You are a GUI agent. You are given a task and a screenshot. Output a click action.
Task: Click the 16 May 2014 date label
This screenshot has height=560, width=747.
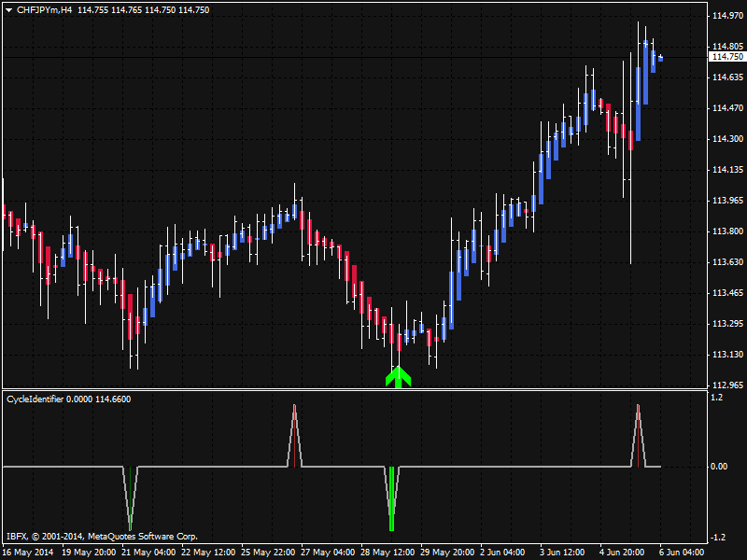[x=27, y=551]
